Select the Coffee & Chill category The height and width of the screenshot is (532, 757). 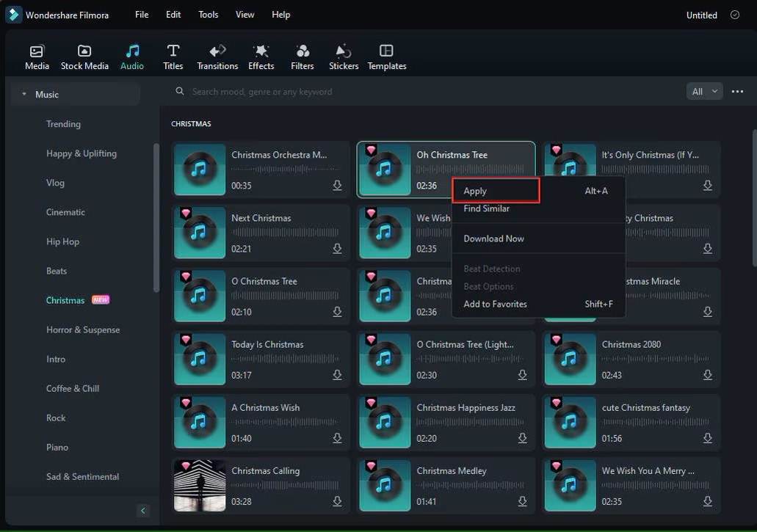[x=73, y=389]
